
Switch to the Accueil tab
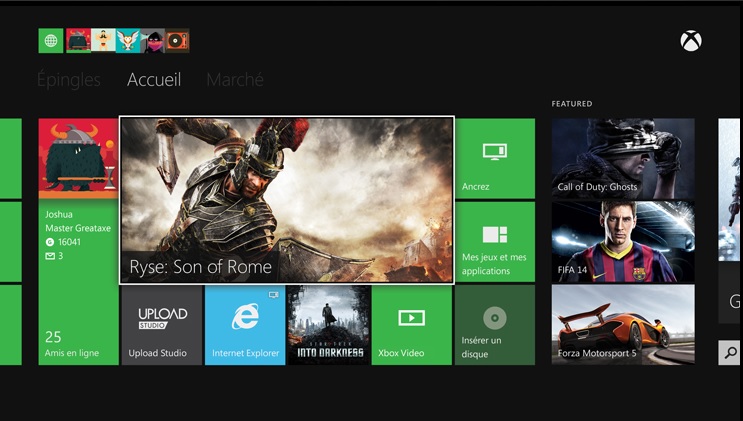(x=154, y=80)
